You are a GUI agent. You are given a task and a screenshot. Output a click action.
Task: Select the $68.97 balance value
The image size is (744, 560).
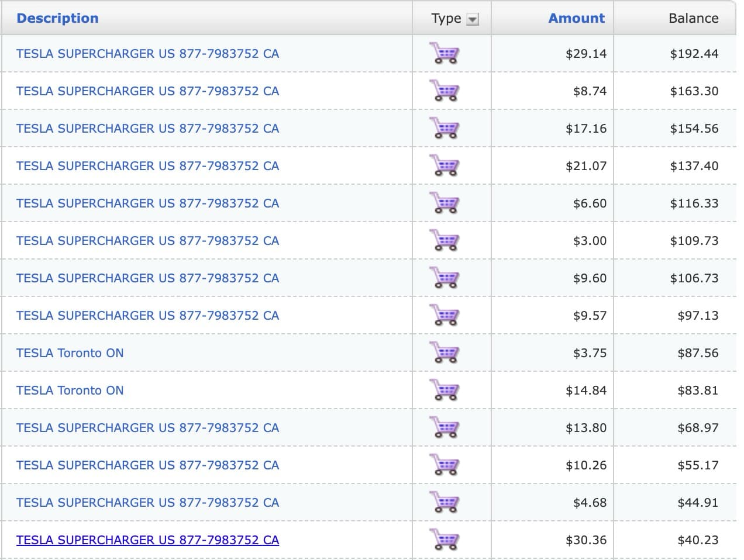tap(698, 428)
